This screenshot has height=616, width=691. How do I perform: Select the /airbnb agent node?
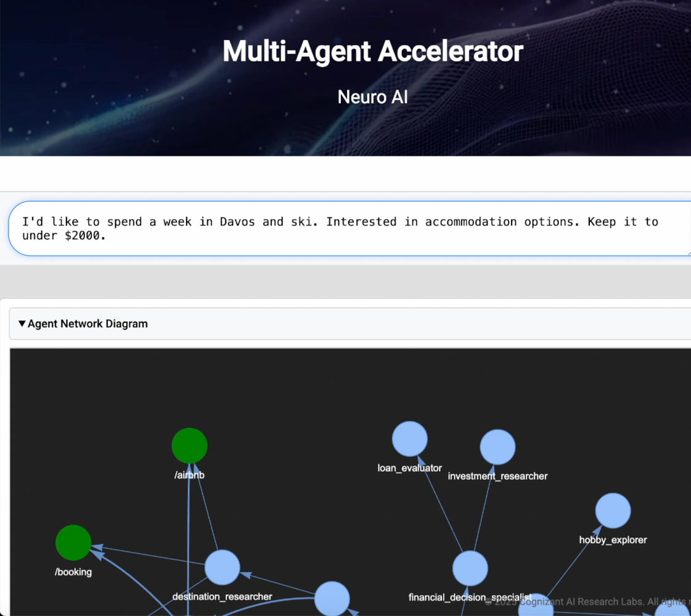(189, 445)
